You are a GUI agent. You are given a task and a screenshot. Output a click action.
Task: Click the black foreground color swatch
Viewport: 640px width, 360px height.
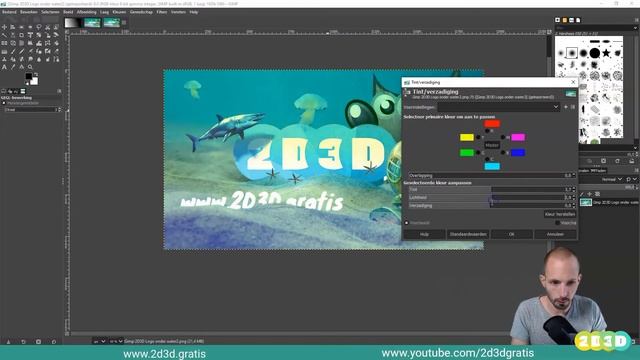[29, 76]
